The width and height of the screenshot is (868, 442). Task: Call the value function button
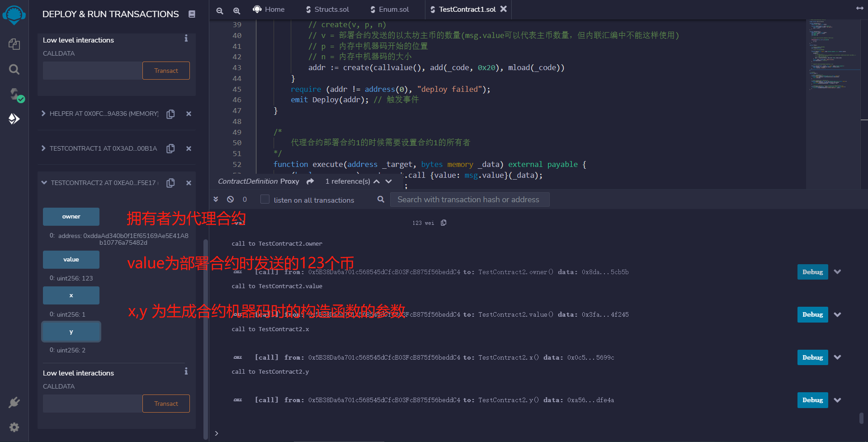point(71,260)
